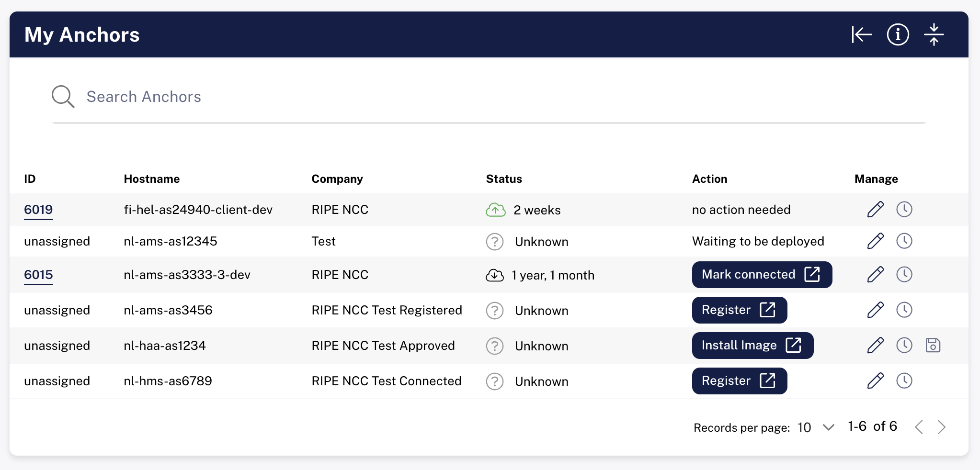Select hostname nl-hms-as6789 cell

168,381
